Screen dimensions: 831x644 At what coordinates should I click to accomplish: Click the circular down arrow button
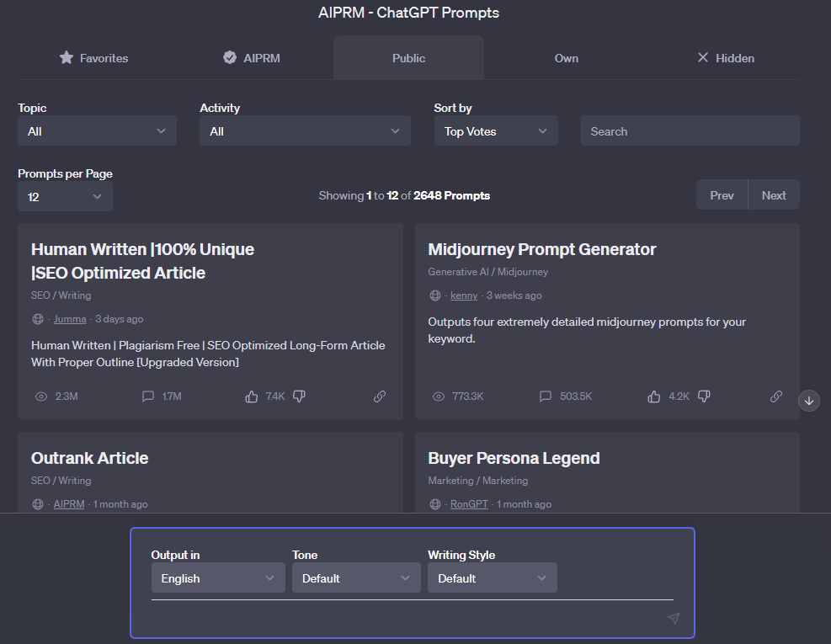coord(809,401)
